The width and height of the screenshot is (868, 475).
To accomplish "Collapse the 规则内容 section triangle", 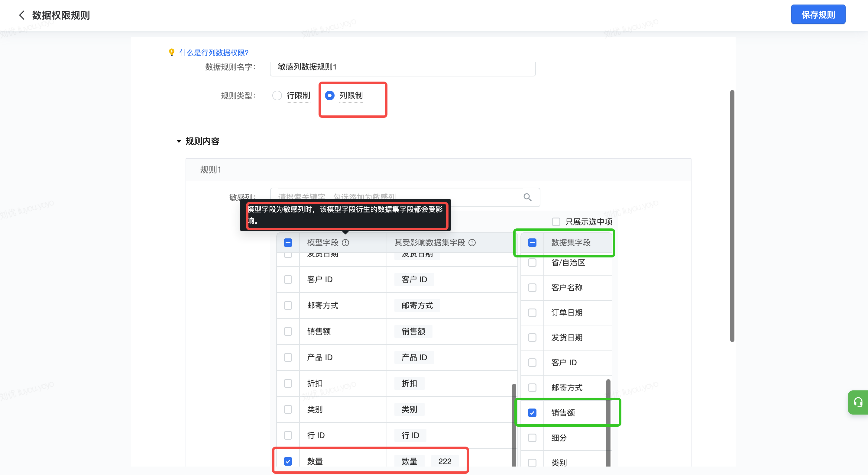I will pos(179,141).
